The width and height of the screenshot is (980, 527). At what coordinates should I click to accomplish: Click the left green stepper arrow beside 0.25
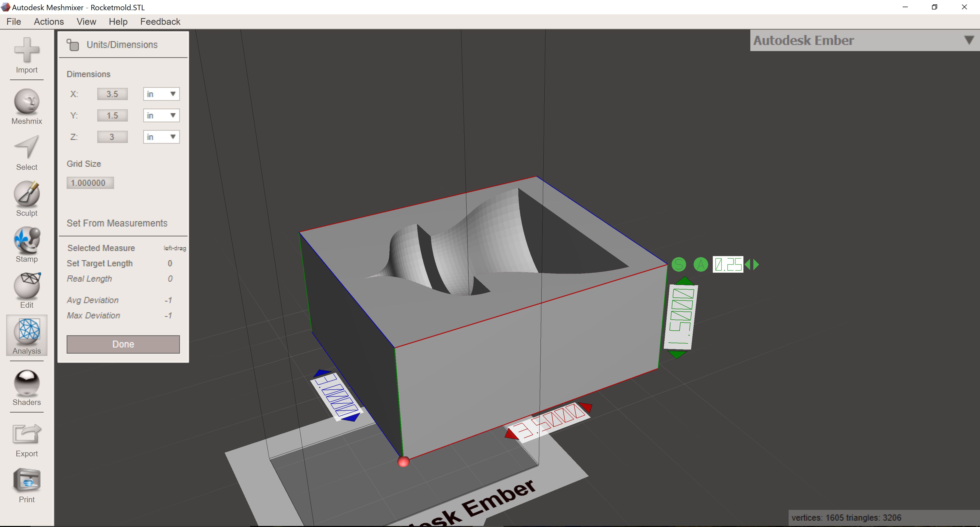click(748, 265)
